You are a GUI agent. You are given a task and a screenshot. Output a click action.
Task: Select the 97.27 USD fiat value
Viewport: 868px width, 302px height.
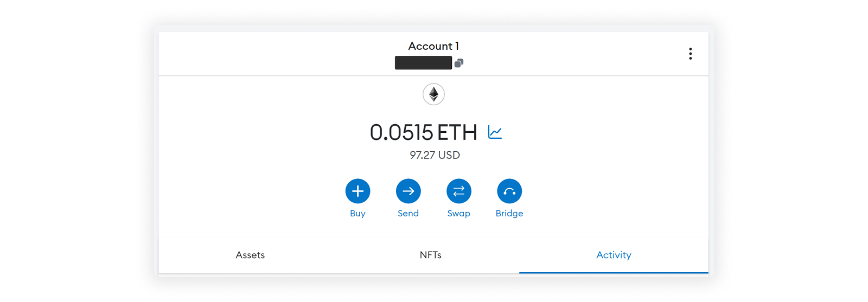pyautogui.click(x=435, y=155)
